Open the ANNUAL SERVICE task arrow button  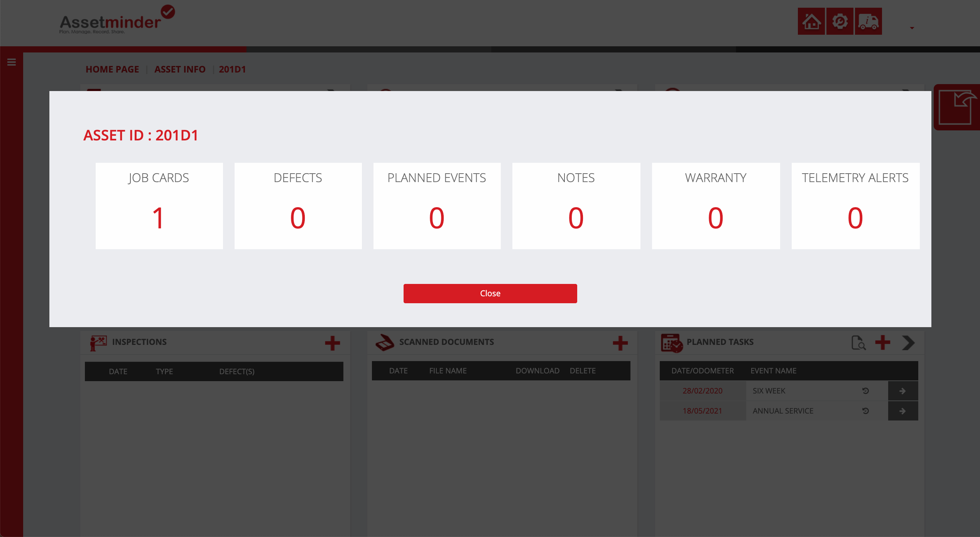pos(903,411)
